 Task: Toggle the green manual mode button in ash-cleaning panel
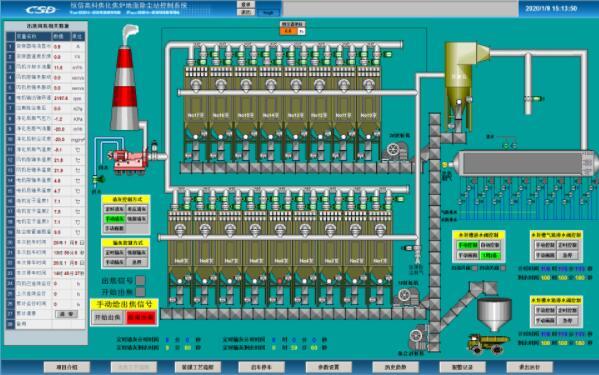click(x=115, y=219)
